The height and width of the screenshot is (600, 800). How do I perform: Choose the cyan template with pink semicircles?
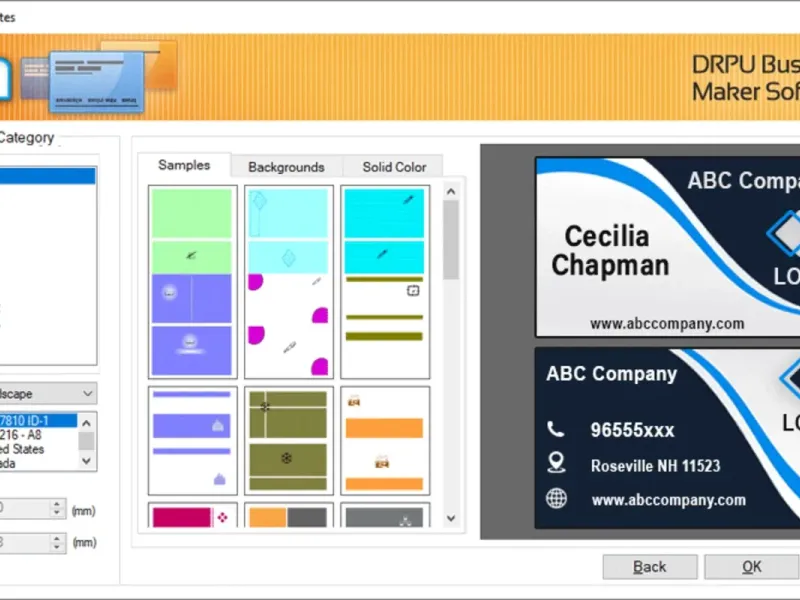click(289, 282)
